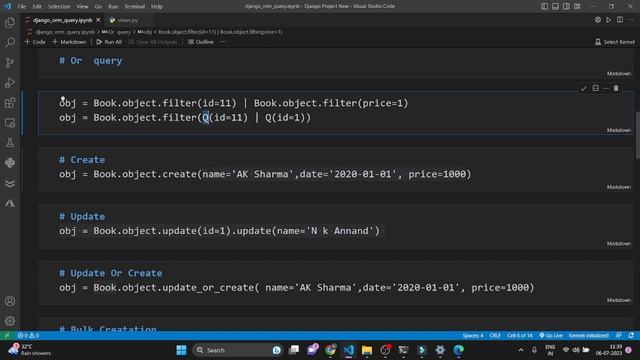Change language mode of the Update cell

click(619, 244)
